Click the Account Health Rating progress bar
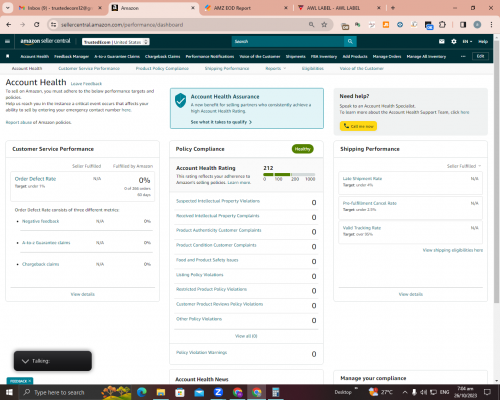This screenshot has width=500, height=400. [x=289, y=174]
